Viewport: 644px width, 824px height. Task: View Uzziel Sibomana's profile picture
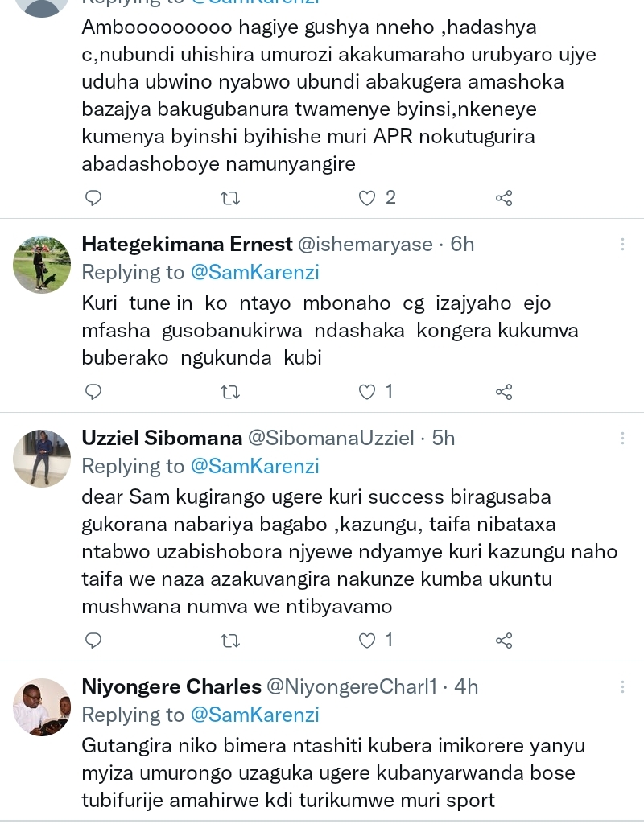[x=42, y=458]
